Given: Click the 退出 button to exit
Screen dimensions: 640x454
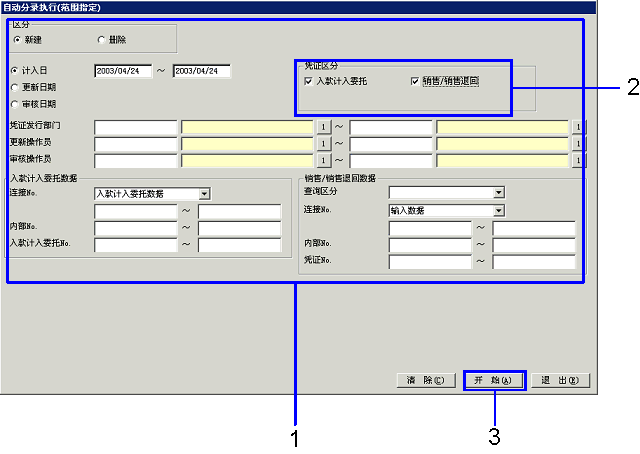Looking at the screenshot, I should [560, 381].
